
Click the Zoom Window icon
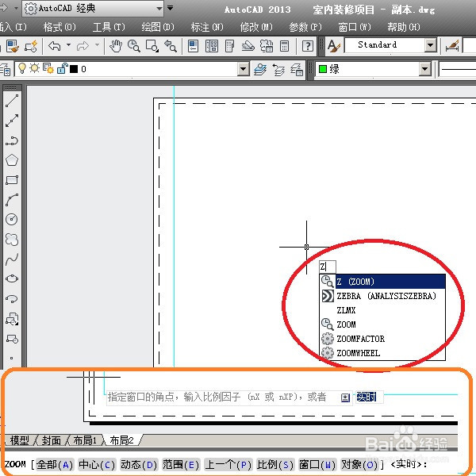point(152,46)
